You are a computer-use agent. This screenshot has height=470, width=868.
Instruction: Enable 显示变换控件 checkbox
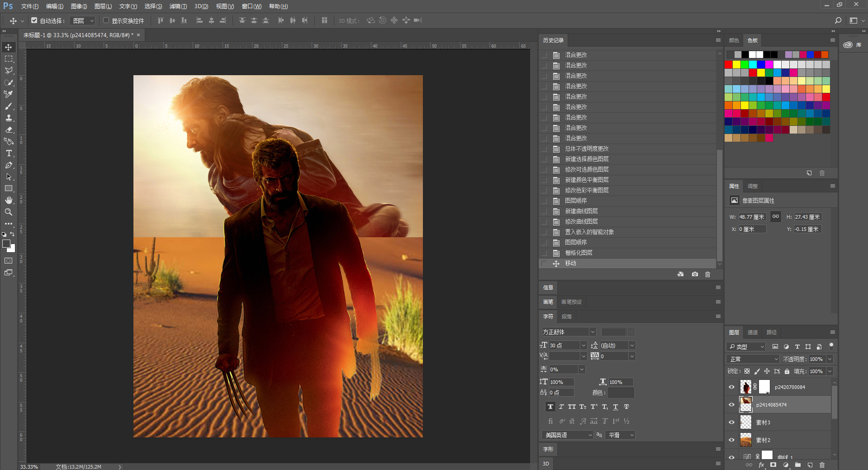point(106,20)
